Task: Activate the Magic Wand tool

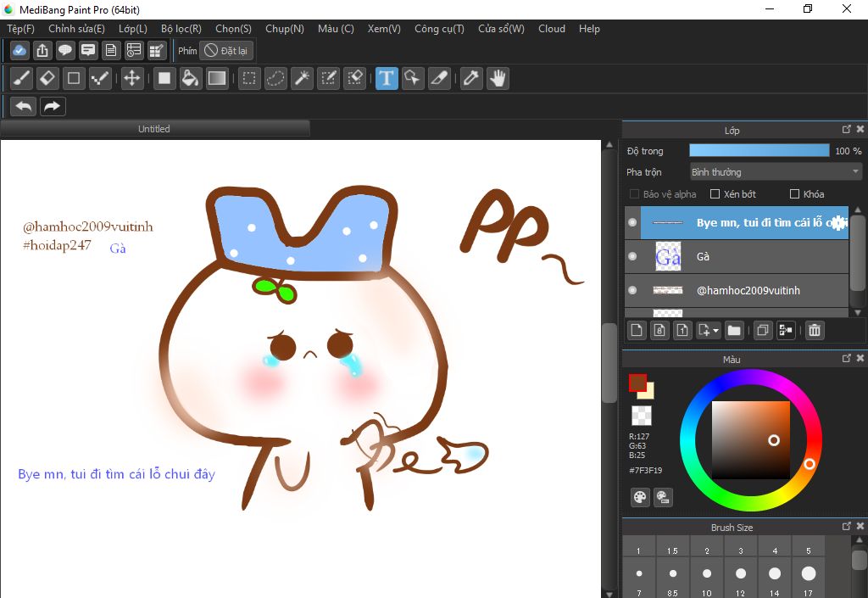Action: point(301,79)
